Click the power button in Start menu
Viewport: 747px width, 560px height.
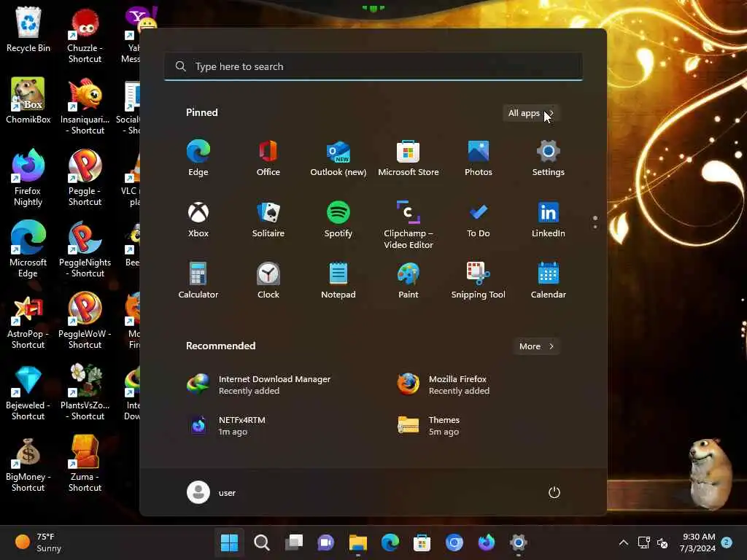(554, 492)
